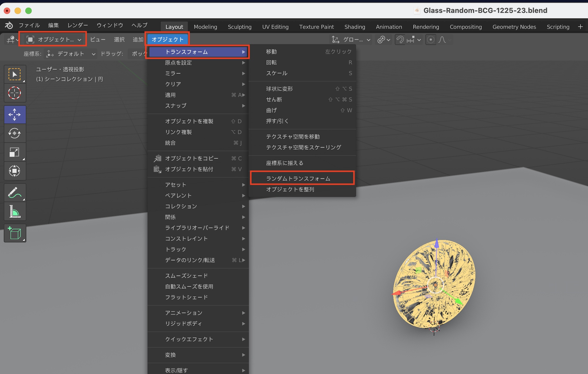Select the Measure ruler tool
Screen dimensions: 588x374
coord(14,212)
